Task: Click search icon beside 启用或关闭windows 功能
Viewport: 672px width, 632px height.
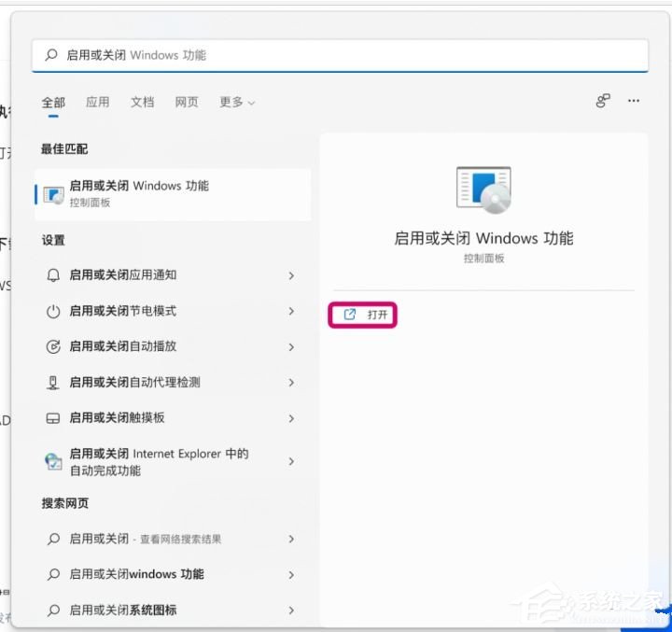Action: [53, 574]
